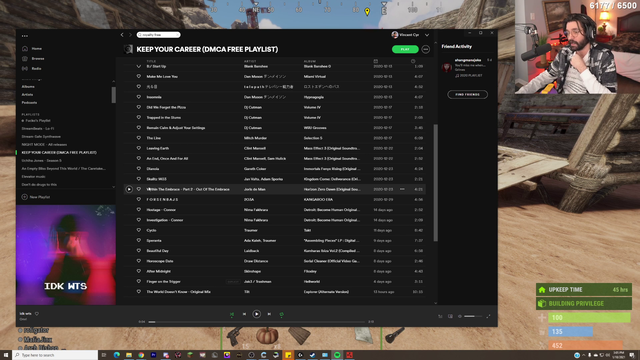Open Artists in the library list
Image resolution: width=640 pixels, height=360 pixels.
click(27, 95)
